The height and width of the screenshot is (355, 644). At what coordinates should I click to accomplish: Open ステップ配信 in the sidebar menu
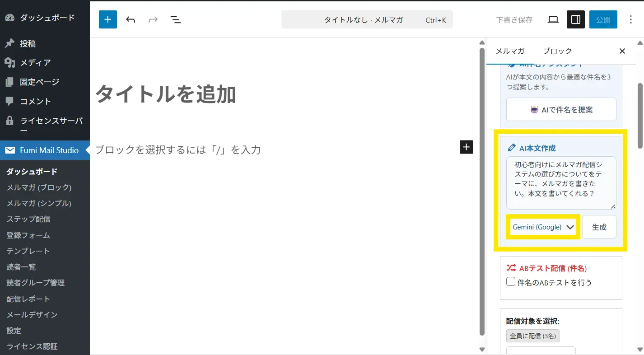coord(28,219)
